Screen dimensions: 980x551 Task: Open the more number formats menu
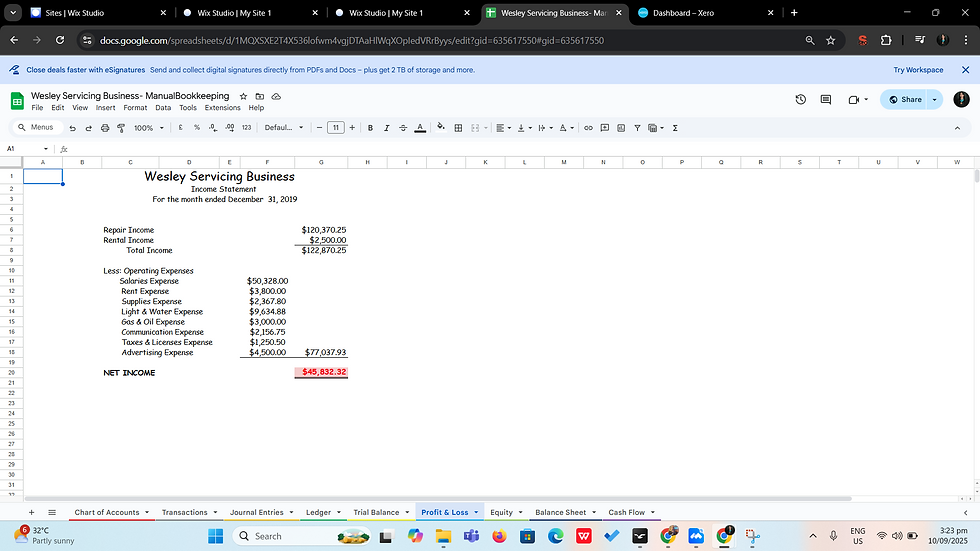tap(246, 127)
